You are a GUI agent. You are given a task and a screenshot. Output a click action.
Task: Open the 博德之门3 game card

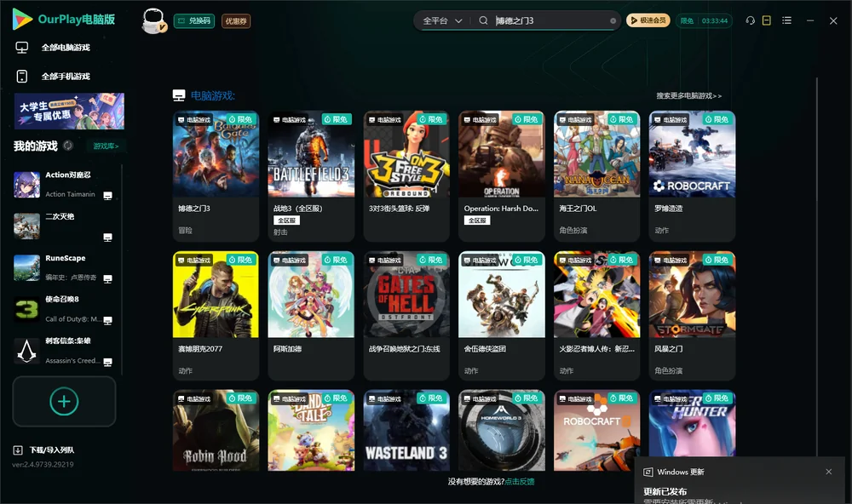click(216, 176)
